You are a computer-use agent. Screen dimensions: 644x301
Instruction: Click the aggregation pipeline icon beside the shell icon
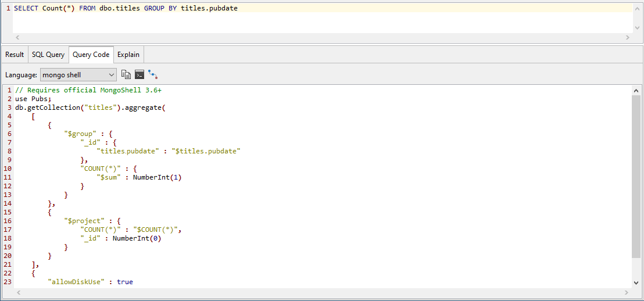coord(153,74)
